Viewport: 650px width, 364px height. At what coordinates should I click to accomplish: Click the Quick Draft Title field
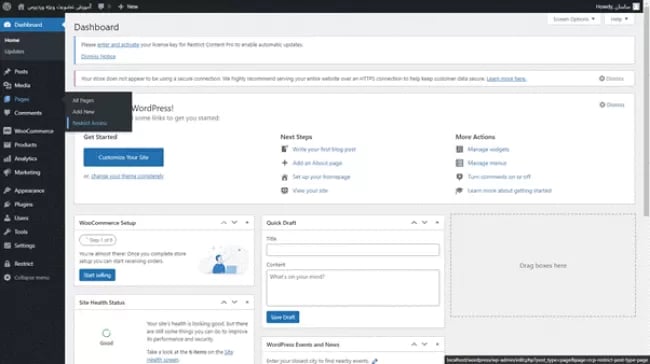click(x=353, y=250)
